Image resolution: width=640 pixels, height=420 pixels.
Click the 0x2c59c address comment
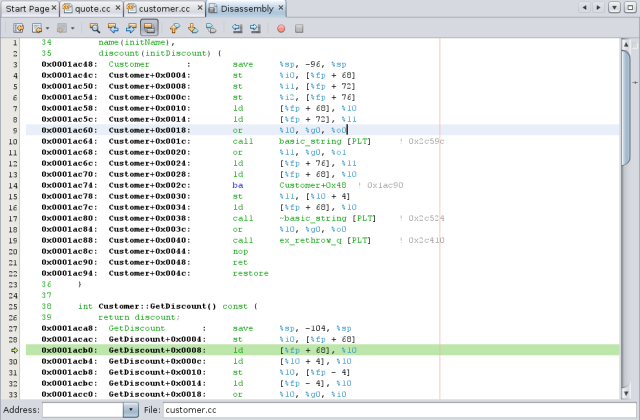422,141
